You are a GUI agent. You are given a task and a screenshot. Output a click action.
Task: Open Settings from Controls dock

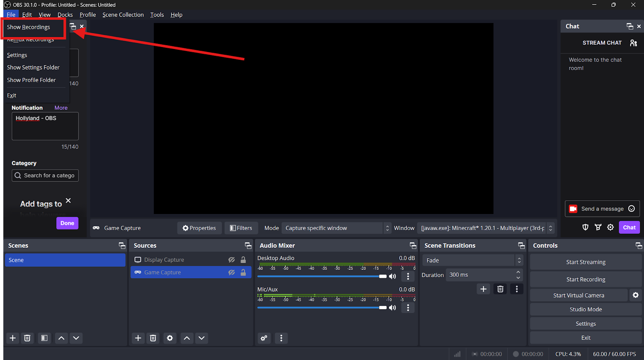click(586, 324)
